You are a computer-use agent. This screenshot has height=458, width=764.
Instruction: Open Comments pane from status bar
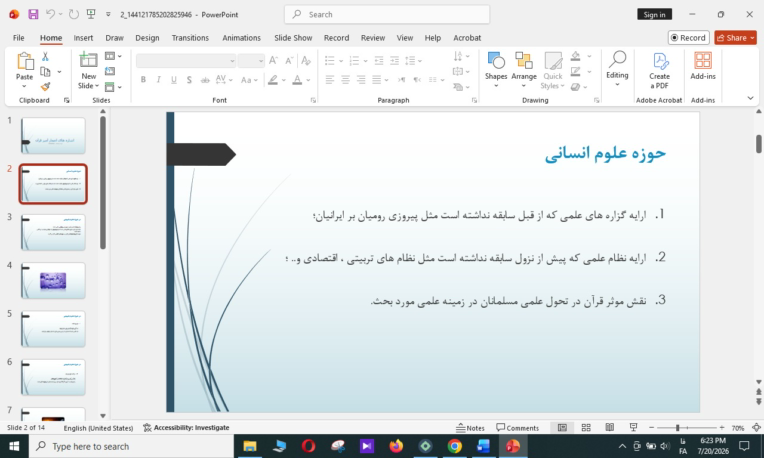[517, 428]
